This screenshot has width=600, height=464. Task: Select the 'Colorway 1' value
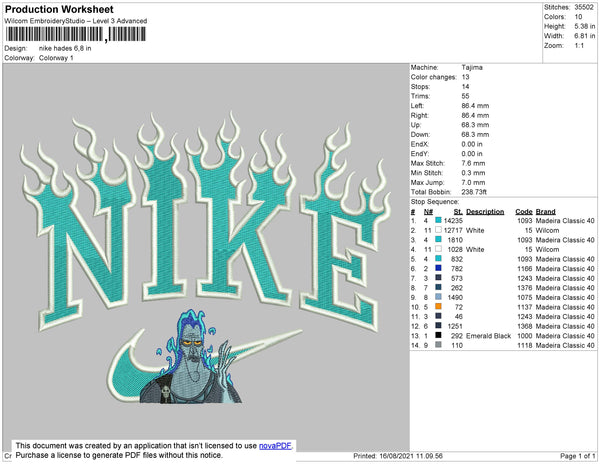56,58
